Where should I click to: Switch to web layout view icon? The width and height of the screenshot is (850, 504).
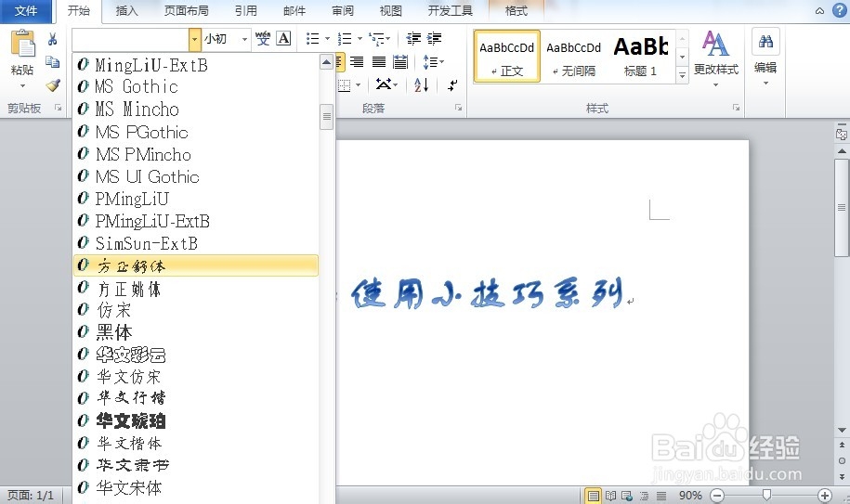(627, 496)
